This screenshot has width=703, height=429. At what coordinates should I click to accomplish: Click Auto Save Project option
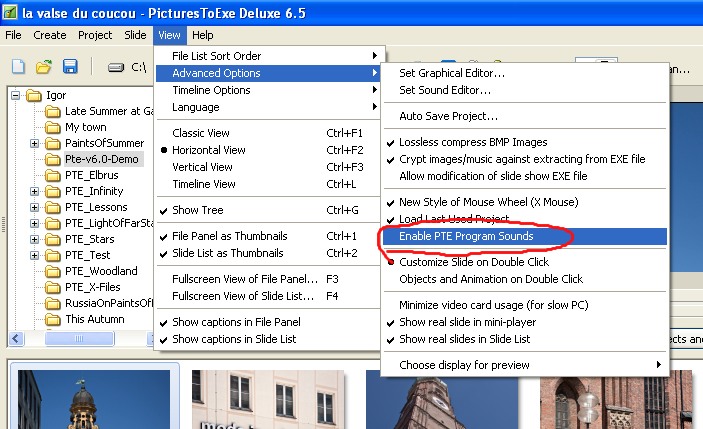point(448,116)
